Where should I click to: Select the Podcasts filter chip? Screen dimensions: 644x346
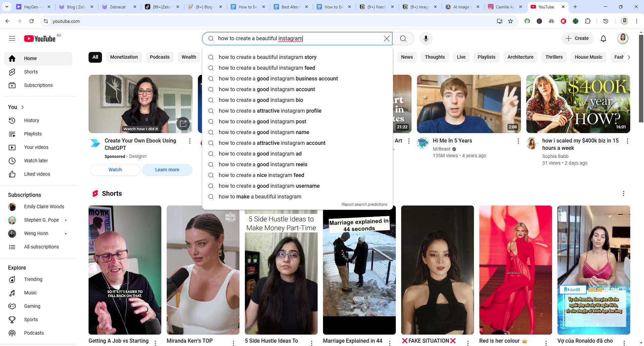(160, 57)
